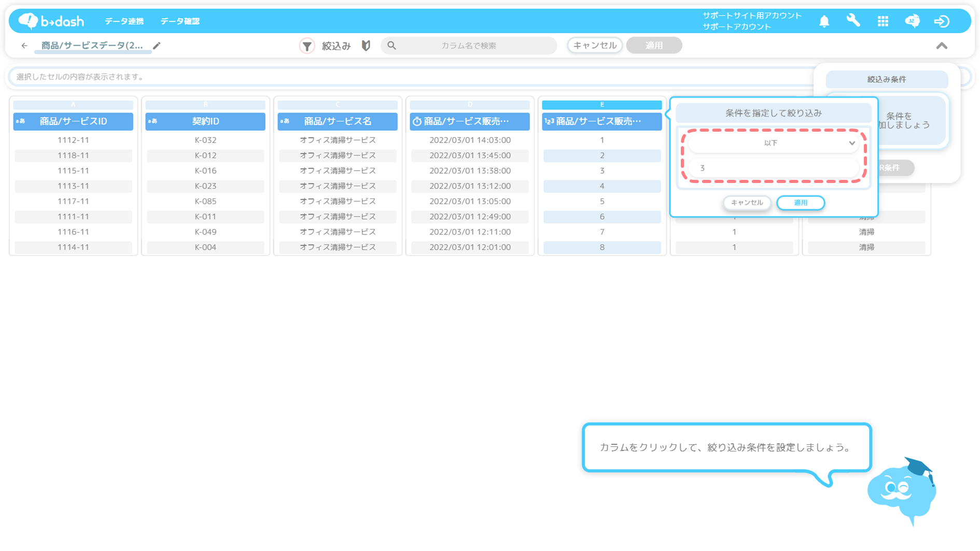This screenshot has width=980, height=551.
Task: Click the search magnifier icon
Action: [391, 46]
